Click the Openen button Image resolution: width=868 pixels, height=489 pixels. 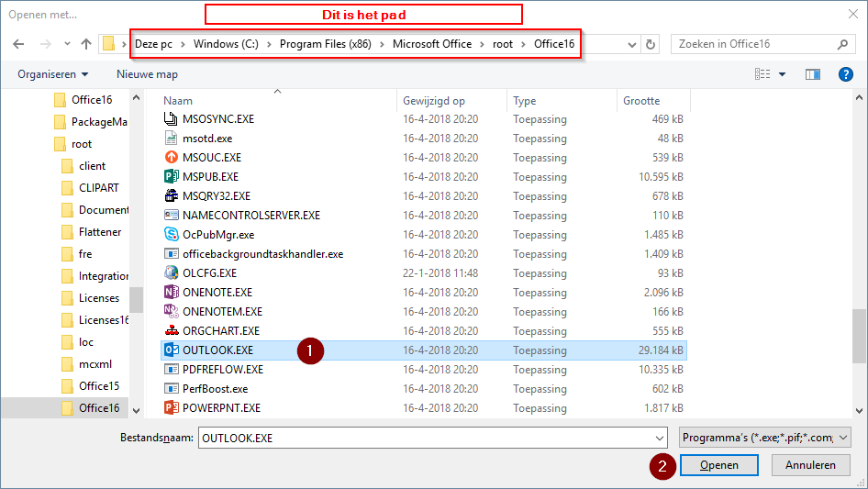[x=719, y=465]
